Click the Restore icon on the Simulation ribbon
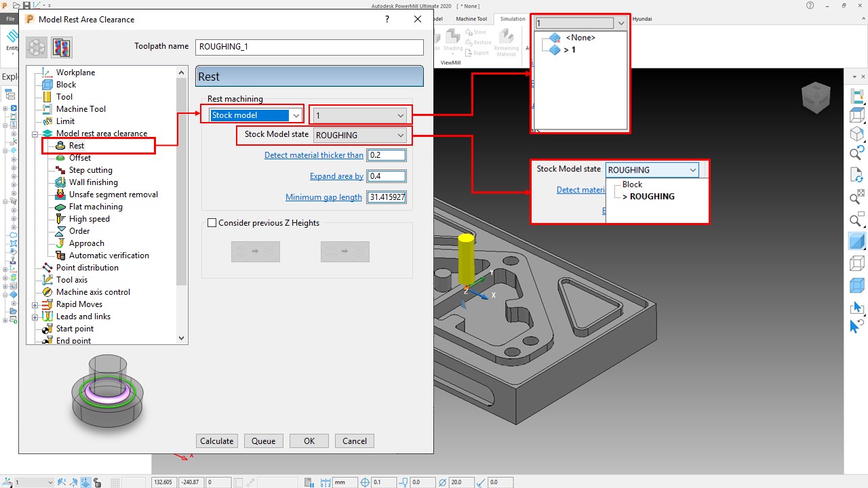868x488 pixels. 479,42
